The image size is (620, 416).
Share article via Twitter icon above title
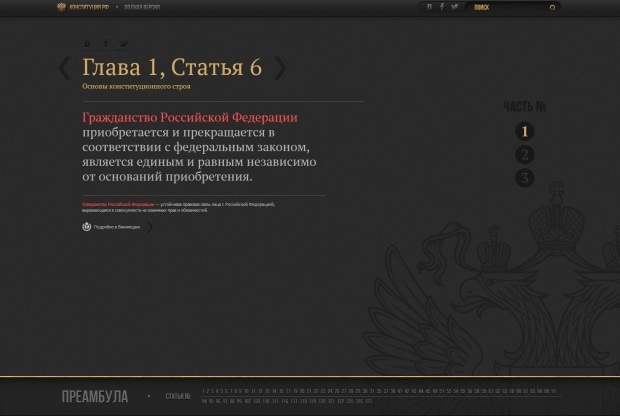124,44
